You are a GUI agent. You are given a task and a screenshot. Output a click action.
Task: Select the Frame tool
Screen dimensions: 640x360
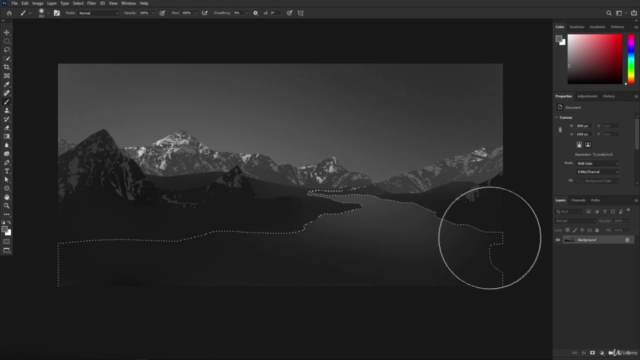tap(7, 76)
